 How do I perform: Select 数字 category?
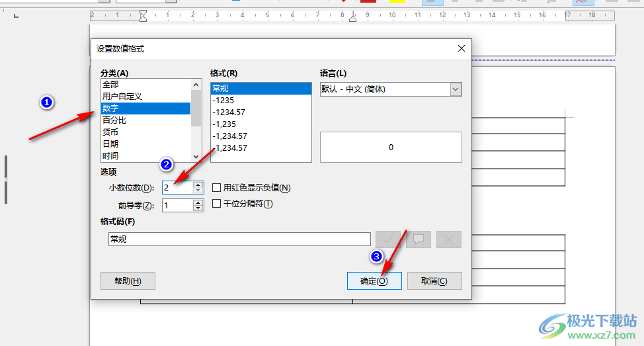coord(146,108)
